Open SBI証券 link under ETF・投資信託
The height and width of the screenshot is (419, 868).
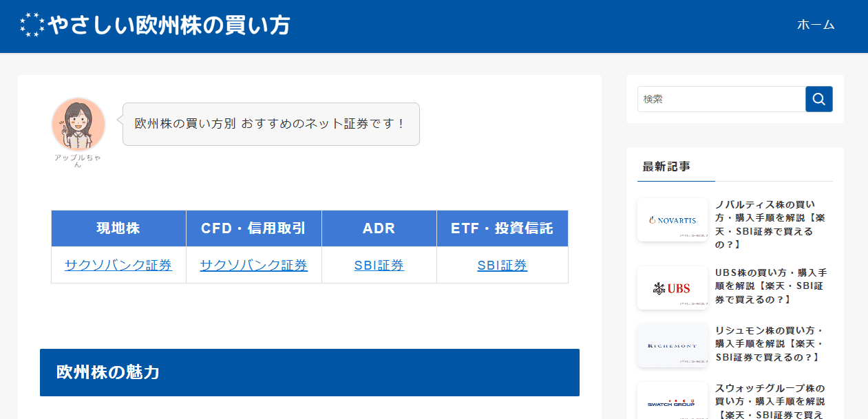point(502,264)
